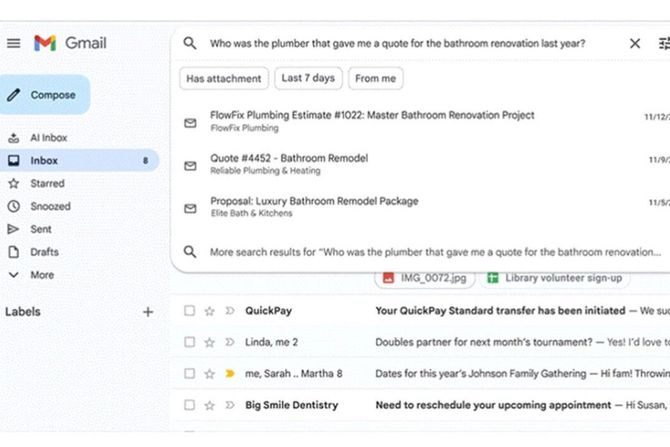Click the Compose button

(x=45, y=95)
